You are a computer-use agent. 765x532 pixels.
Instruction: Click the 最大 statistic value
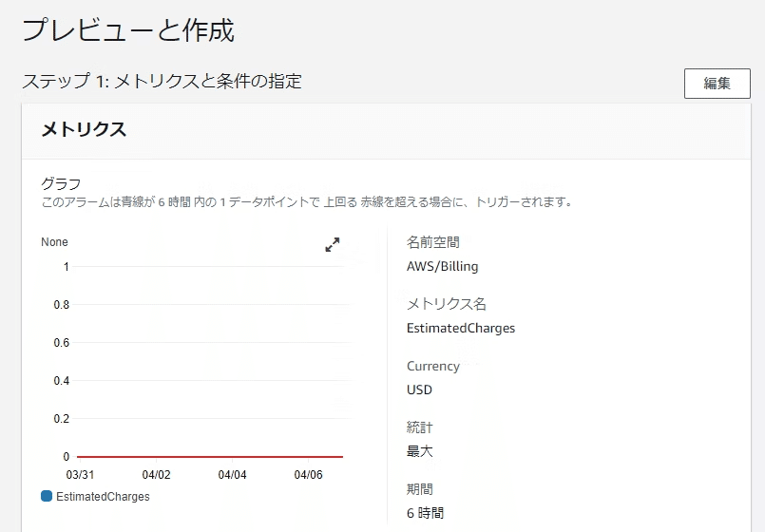420,451
